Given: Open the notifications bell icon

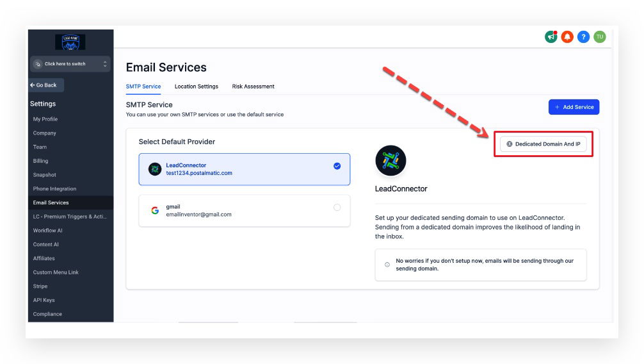Looking at the screenshot, I should point(567,37).
